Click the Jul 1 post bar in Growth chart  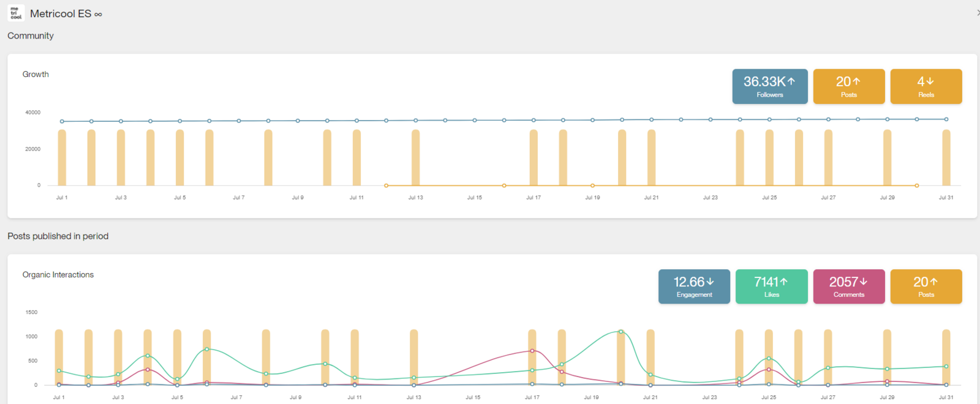62,158
